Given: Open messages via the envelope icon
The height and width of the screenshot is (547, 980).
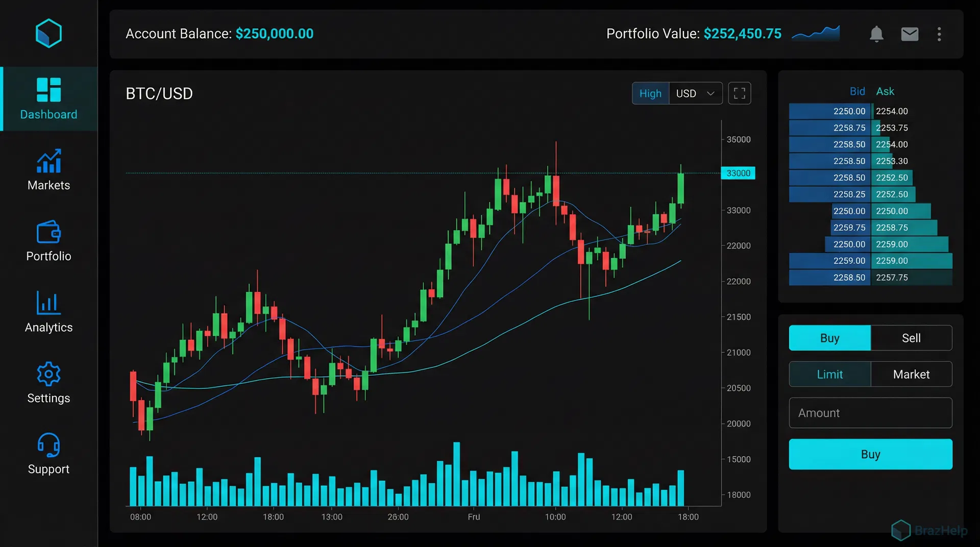Looking at the screenshot, I should (910, 34).
